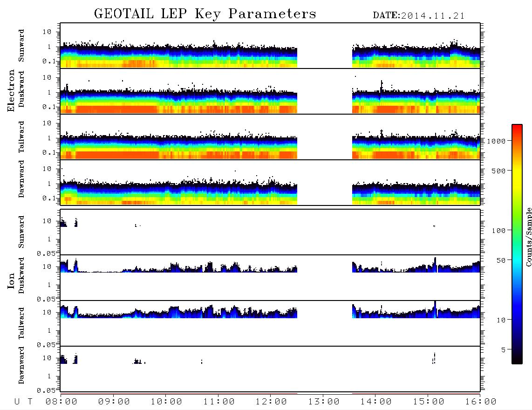This screenshot has height=410, width=532.
Task: Click the 100 colorbar tick label
Action: (499, 231)
